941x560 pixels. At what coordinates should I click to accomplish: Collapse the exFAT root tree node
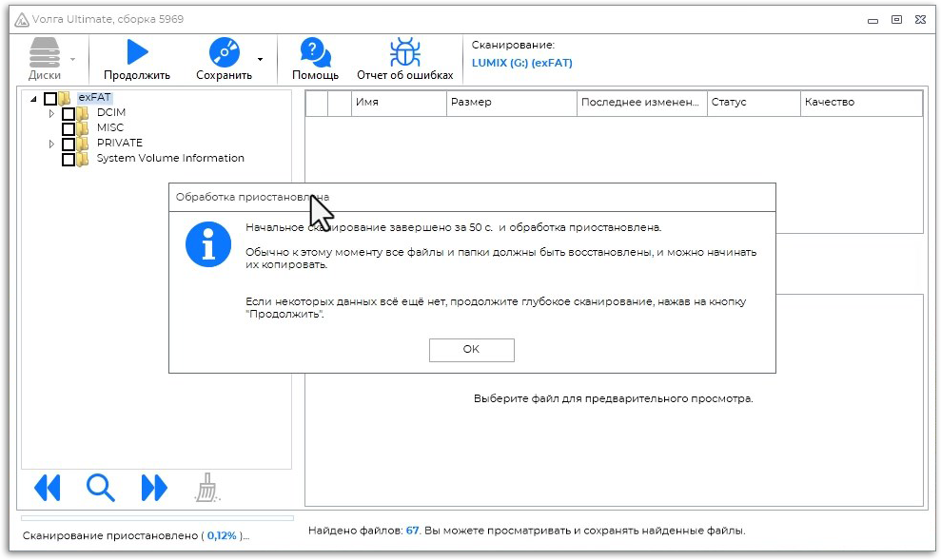pyautogui.click(x=33, y=98)
